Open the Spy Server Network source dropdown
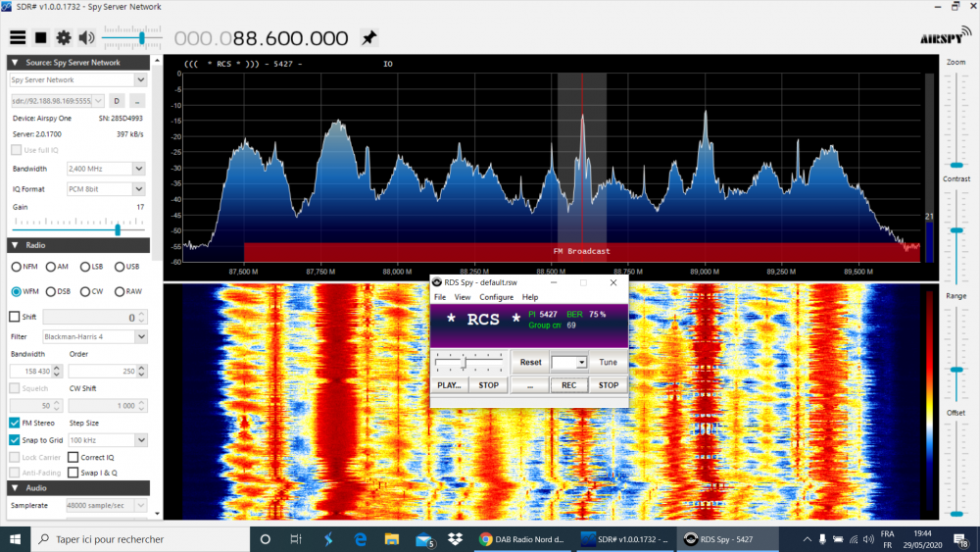Image resolution: width=980 pixels, height=552 pixels. point(140,80)
